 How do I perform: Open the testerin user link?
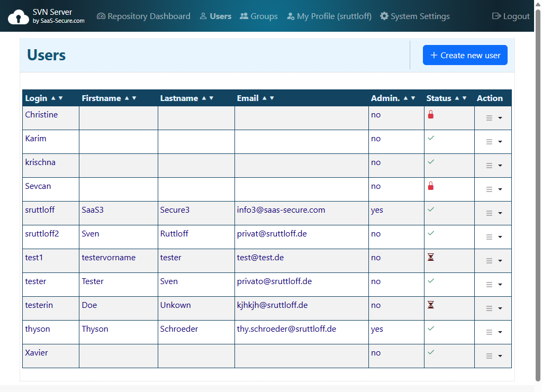click(x=39, y=305)
